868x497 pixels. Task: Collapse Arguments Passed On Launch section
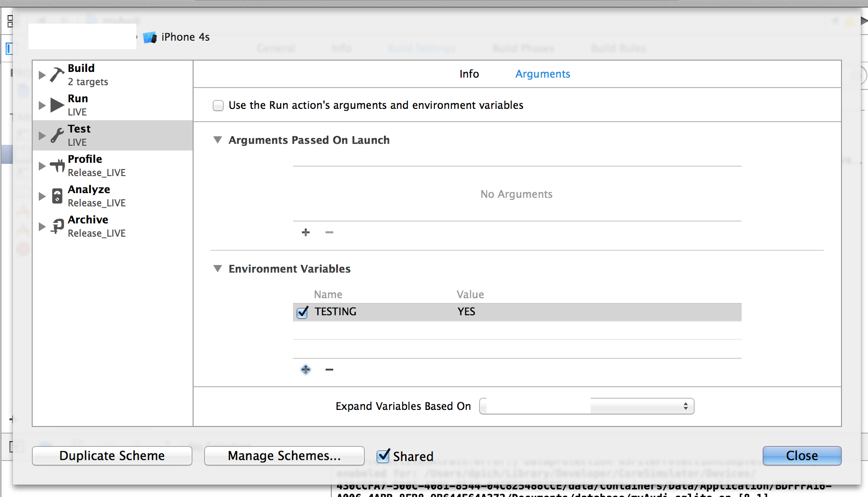(x=218, y=140)
